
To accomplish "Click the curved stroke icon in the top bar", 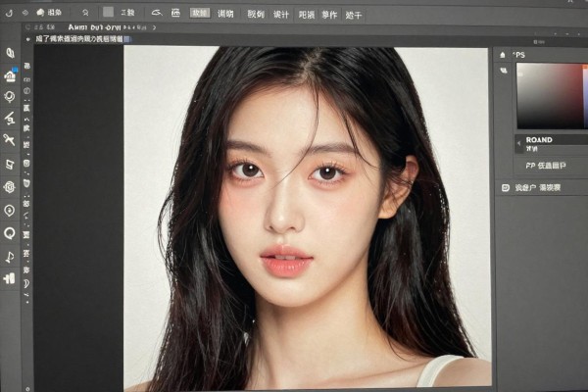I will click(x=157, y=13).
